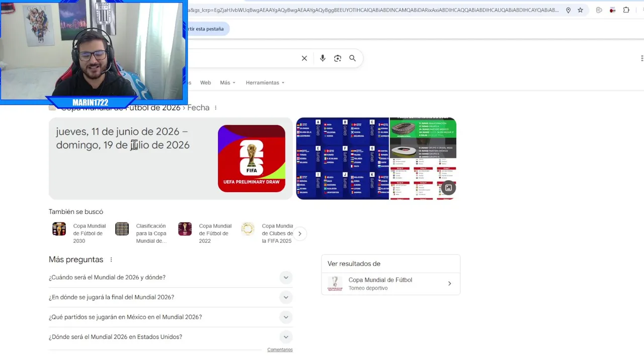Click the FIFA UEFA Preliminary Draw image
The width and height of the screenshot is (644, 362).
[252, 158]
